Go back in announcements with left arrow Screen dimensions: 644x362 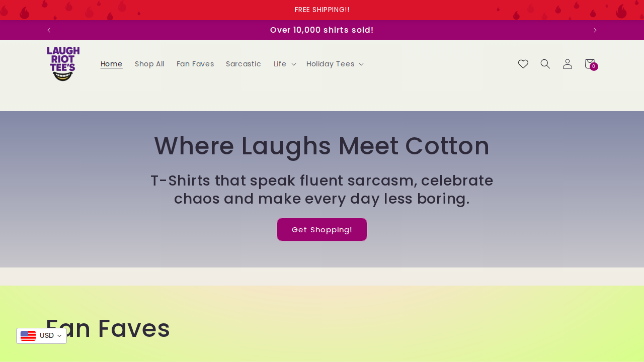click(48, 30)
